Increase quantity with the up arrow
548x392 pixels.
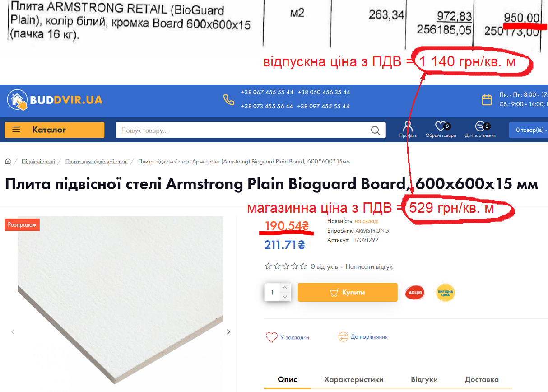point(285,288)
